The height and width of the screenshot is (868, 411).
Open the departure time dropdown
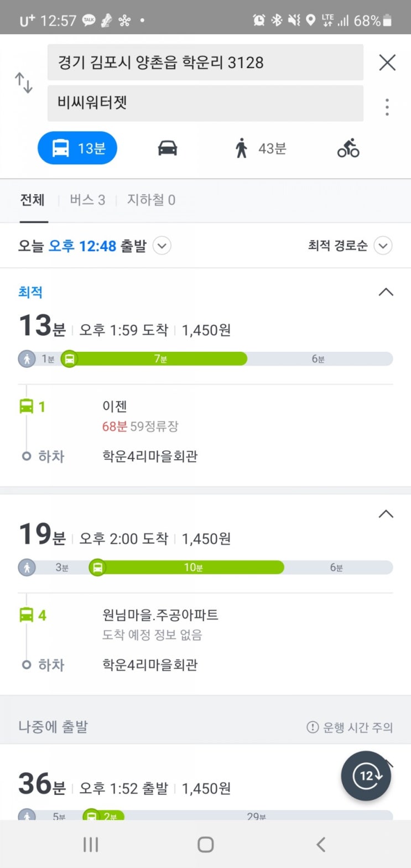pos(162,245)
